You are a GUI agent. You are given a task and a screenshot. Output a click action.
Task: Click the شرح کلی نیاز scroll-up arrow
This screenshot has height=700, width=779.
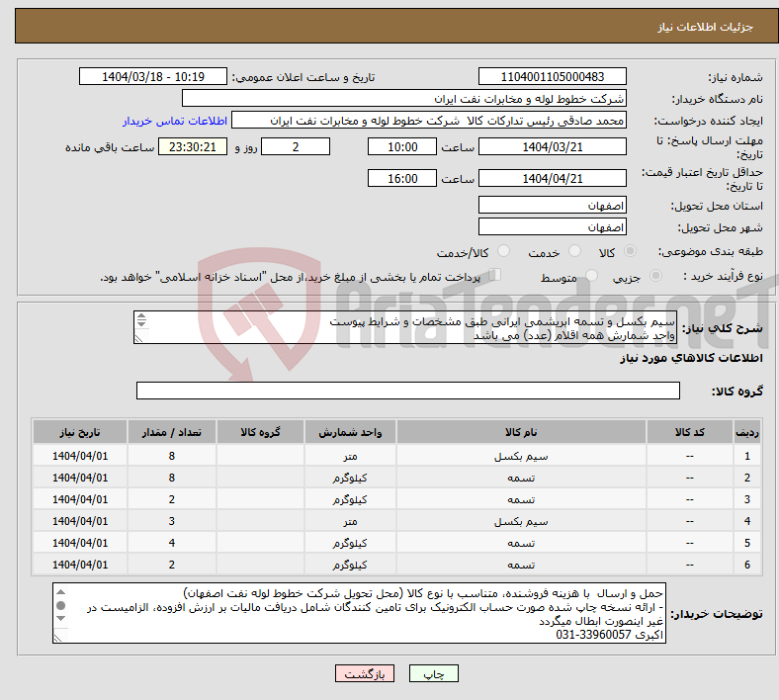[141, 316]
